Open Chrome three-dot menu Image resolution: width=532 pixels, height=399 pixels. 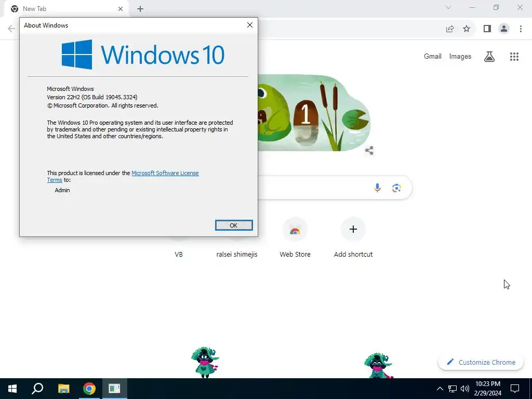pyautogui.click(x=521, y=29)
